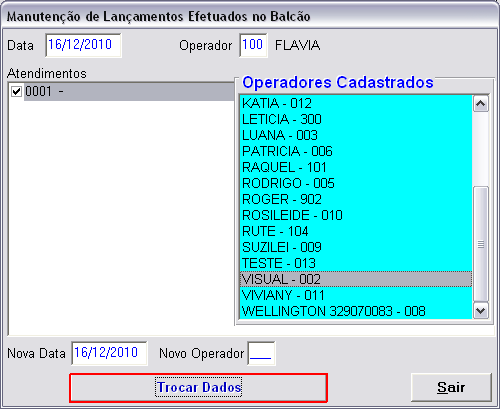Click the scroll up arrow of operators list
This screenshot has width=500, height=409.
[481, 104]
